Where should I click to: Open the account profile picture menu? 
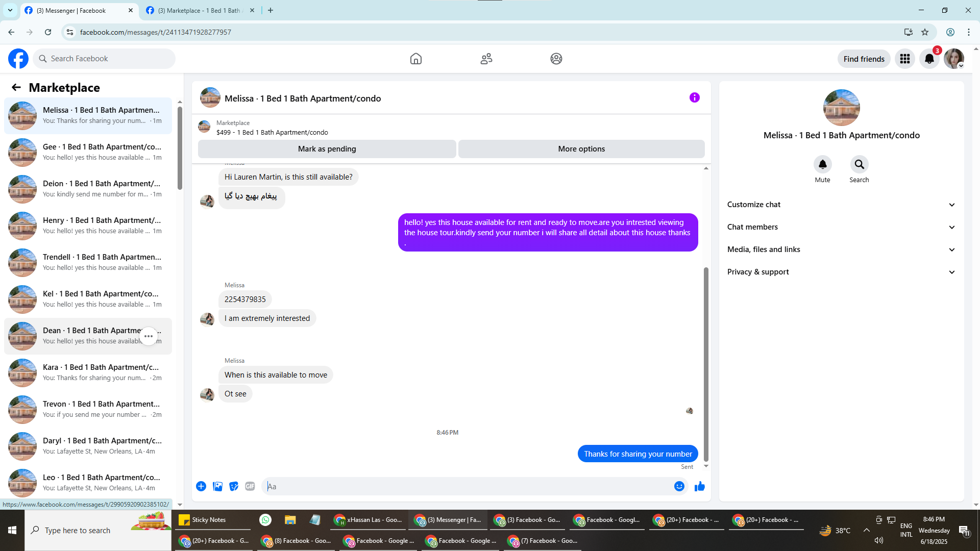(x=954, y=59)
